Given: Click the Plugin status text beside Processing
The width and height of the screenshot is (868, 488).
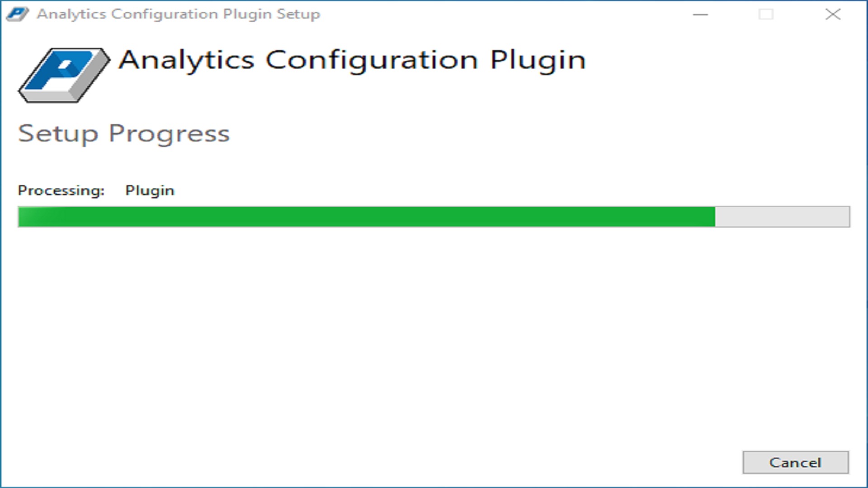Looking at the screenshot, I should 150,191.
